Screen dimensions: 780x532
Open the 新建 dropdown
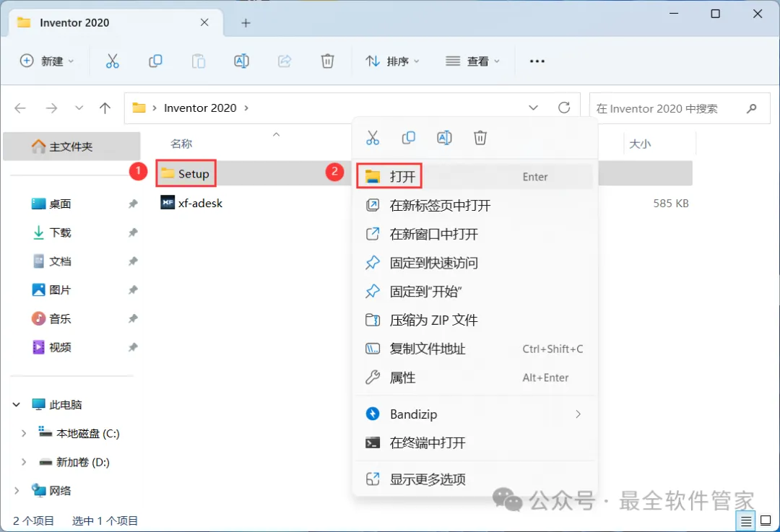[x=47, y=61]
